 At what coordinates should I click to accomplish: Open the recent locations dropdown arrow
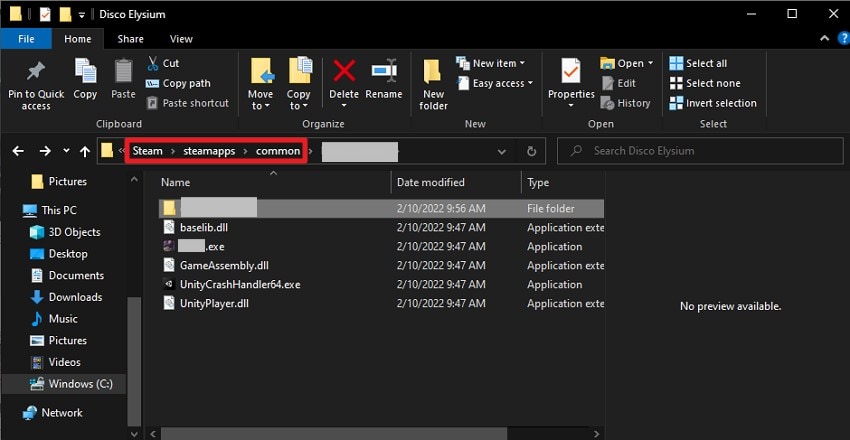click(x=66, y=151)
